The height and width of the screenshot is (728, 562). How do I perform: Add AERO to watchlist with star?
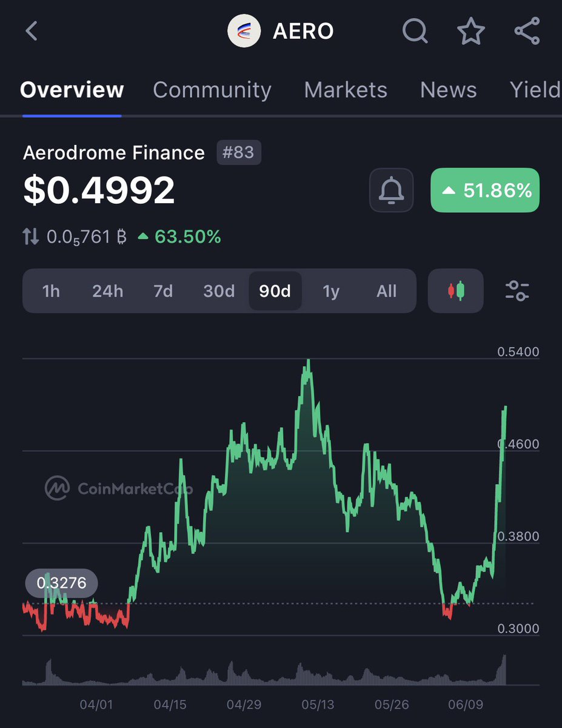[x=471, y=31]
